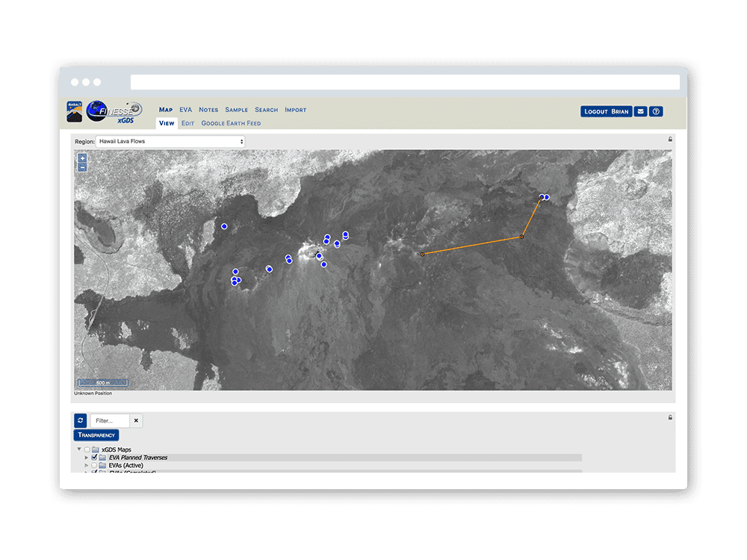Open the Notes menu
Viewport: 747px width, 560px height.
208,110
